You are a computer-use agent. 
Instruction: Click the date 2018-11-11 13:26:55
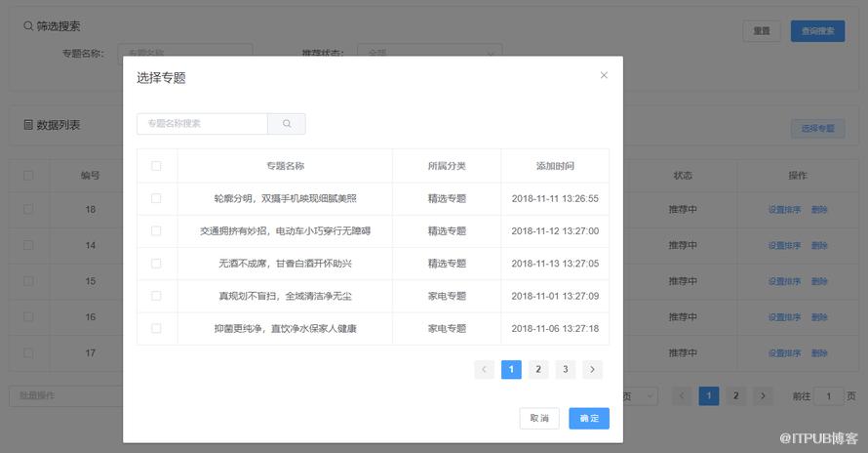click(555, 198)
